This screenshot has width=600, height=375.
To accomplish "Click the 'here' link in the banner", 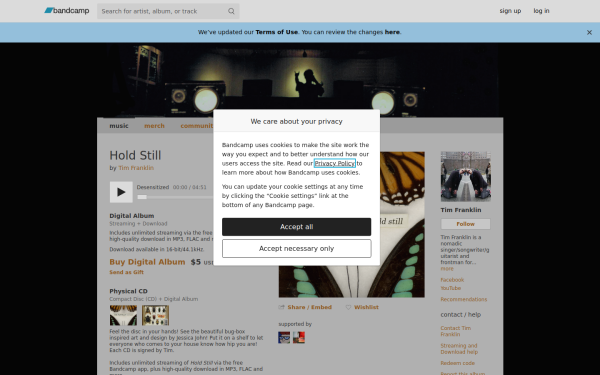I will point(392,32).
